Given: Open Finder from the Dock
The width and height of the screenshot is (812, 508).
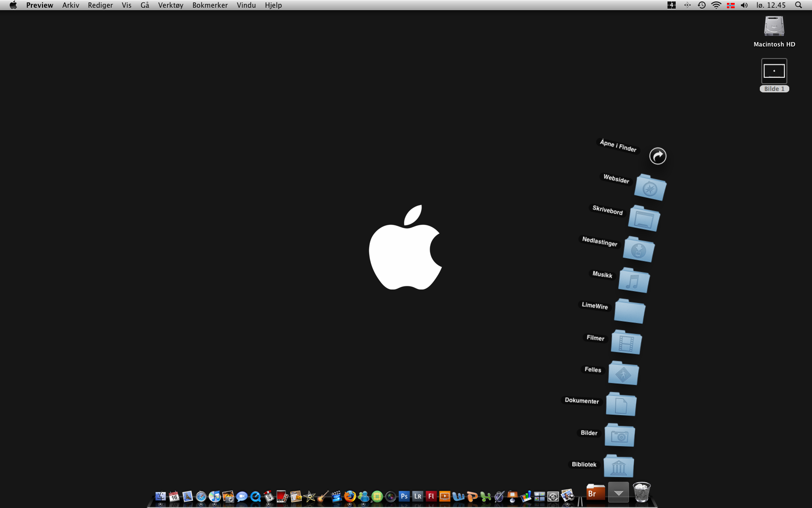Looking at the screenshot, I should tap(160, 496).
